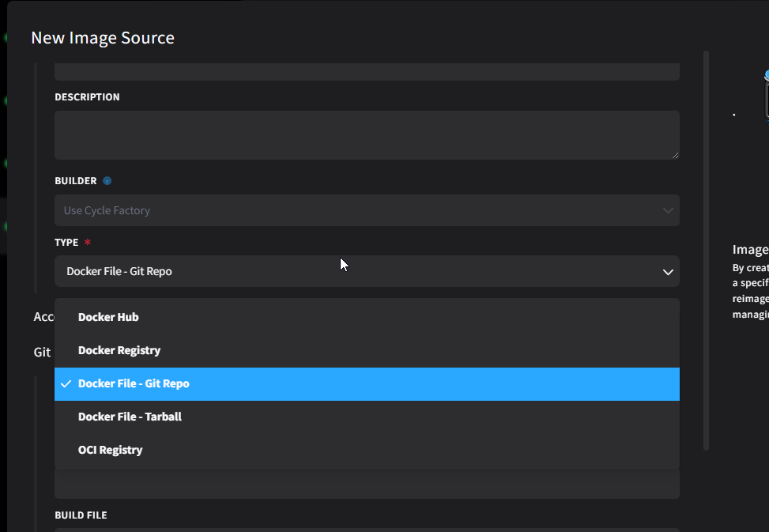Click the New Image Source dialog title
769x532 pixels.
103,38
